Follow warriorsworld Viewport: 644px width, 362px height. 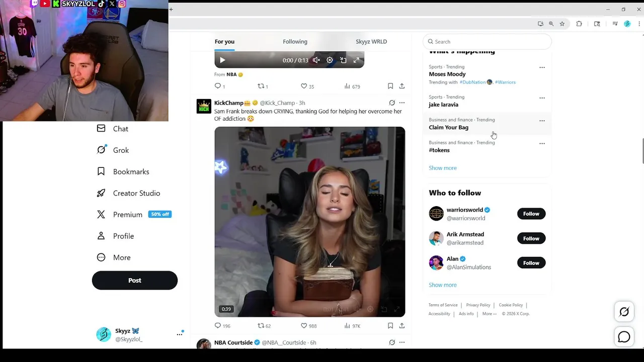pyautogui.click(x=531, y=214)
